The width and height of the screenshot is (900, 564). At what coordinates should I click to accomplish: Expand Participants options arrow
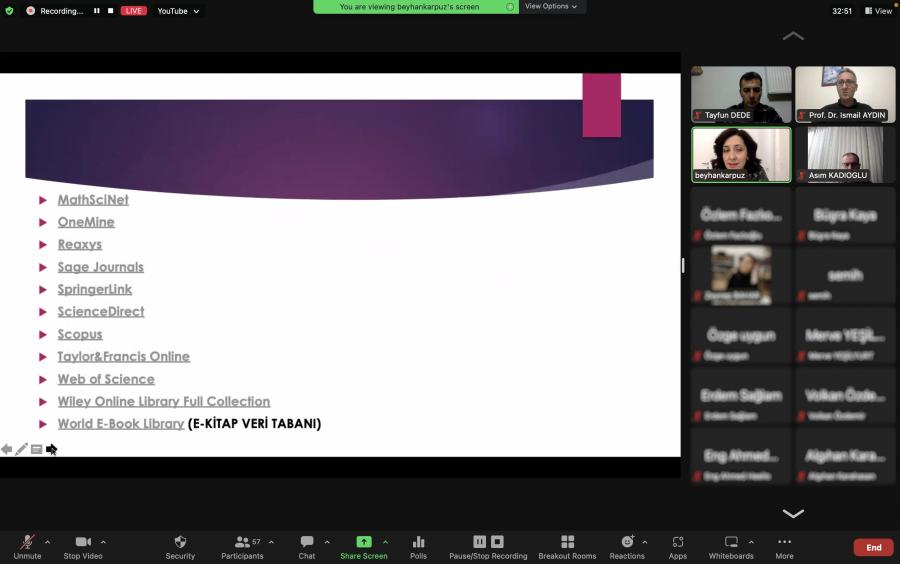[x=271, y=542]
